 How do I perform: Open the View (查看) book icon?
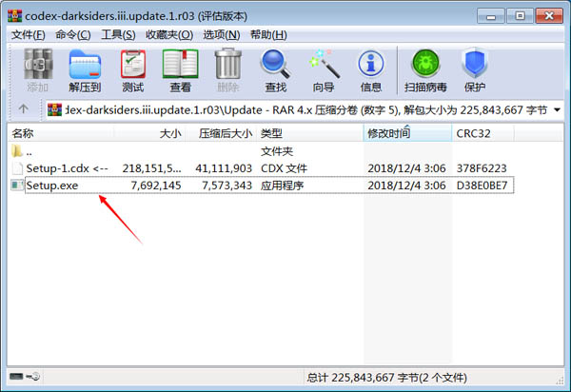tap(180, 69)
